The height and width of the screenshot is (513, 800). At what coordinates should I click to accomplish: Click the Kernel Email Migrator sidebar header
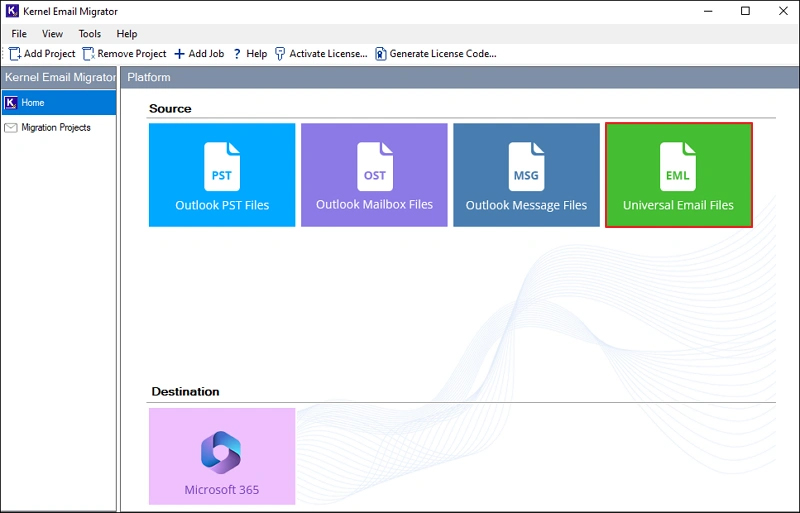(x=60, y=77)
